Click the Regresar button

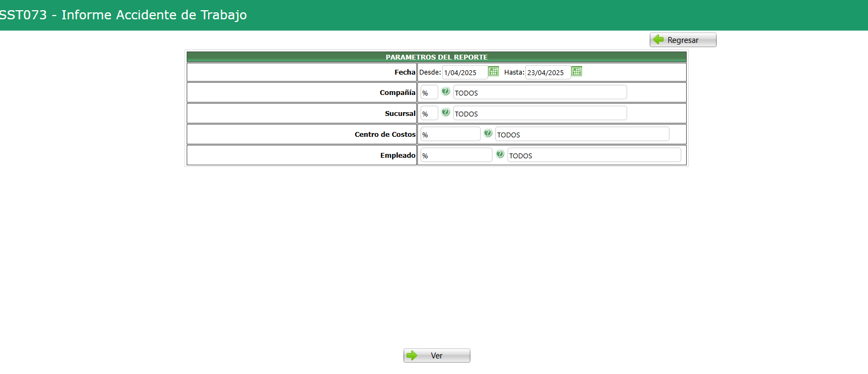683,40
